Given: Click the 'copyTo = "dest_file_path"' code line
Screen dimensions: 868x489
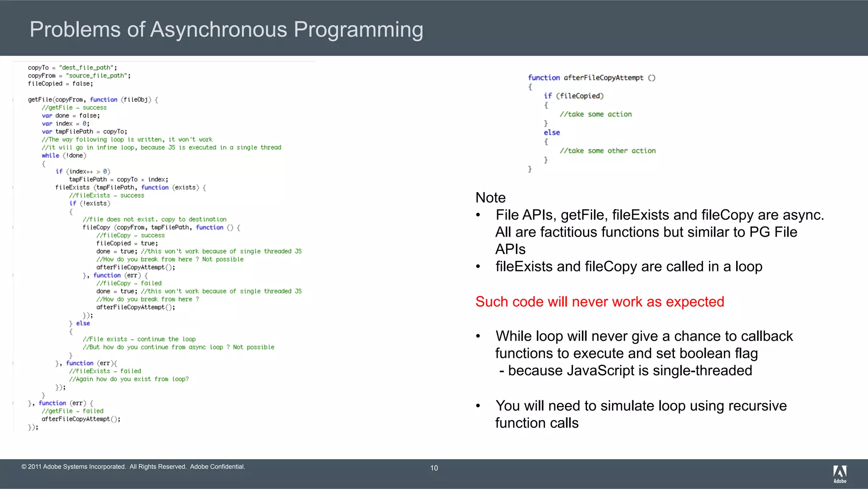Looking at the screenshot, I should (72, 67).
